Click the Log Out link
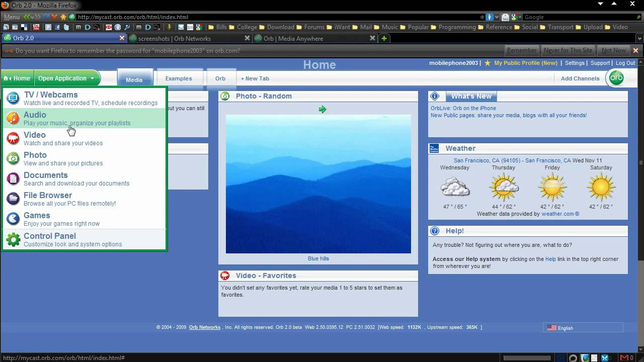The width and height of the screenshot is (644, 362). [x=625, y=63]
